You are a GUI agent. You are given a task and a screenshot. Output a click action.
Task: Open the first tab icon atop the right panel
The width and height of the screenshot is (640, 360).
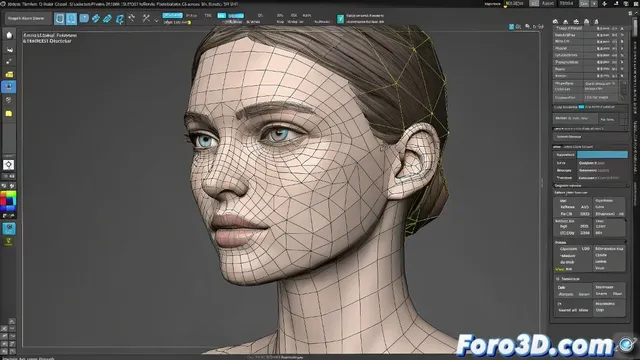[x=556, y=21]
